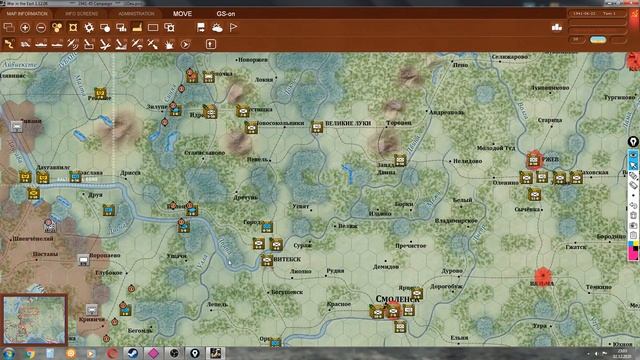Image resolution: width=640 pixels, height=360 pixels.
Task: Select the explosion build-fort mode icon
Action: (x=169, y=44)
